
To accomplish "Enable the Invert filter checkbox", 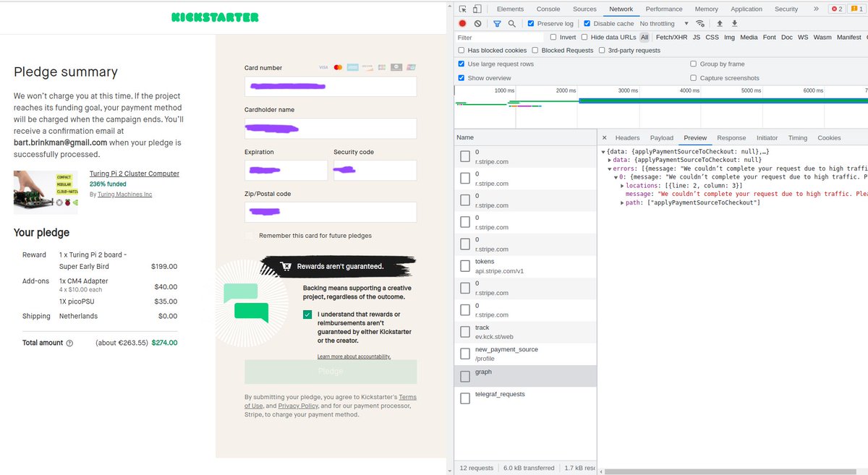I will [x=553, y=37].
